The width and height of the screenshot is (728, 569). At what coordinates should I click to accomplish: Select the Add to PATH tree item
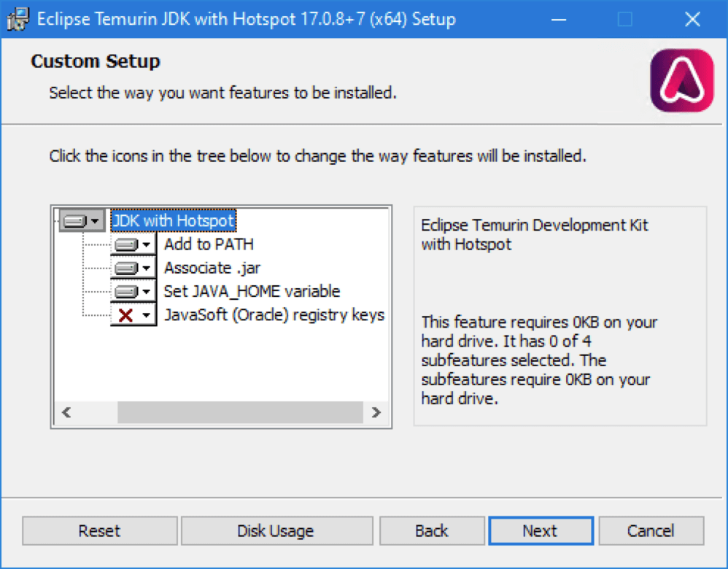click(x=209, y=244)
